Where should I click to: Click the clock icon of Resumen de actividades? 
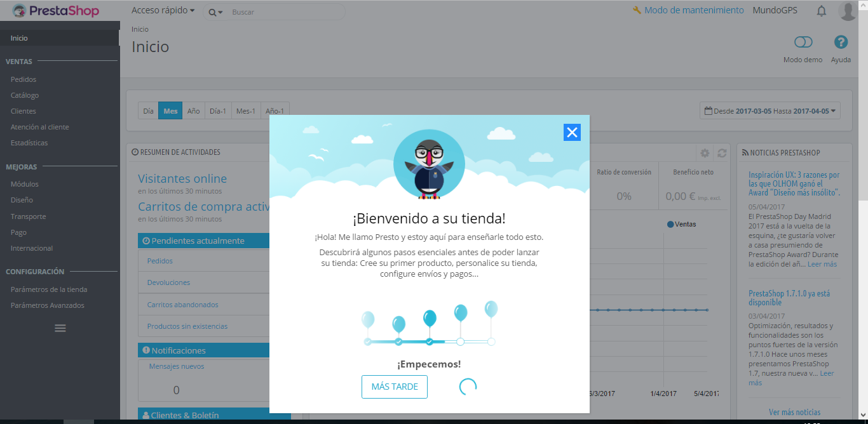[x=135, y=152]
